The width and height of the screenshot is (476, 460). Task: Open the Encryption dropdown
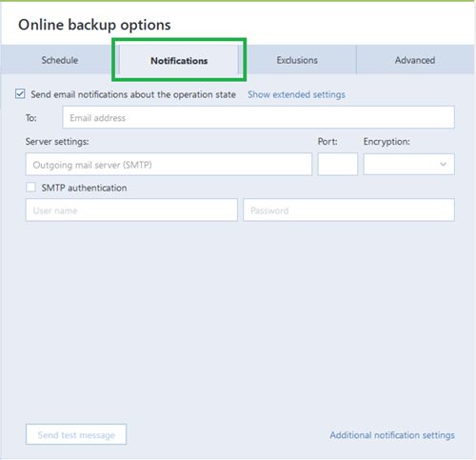coord(408,165)
